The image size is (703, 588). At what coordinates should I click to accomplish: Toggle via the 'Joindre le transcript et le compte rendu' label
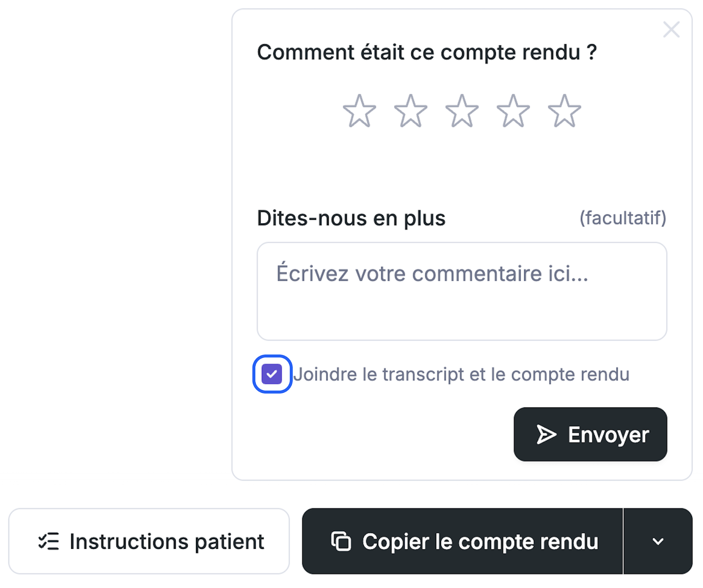click(461, 374)
